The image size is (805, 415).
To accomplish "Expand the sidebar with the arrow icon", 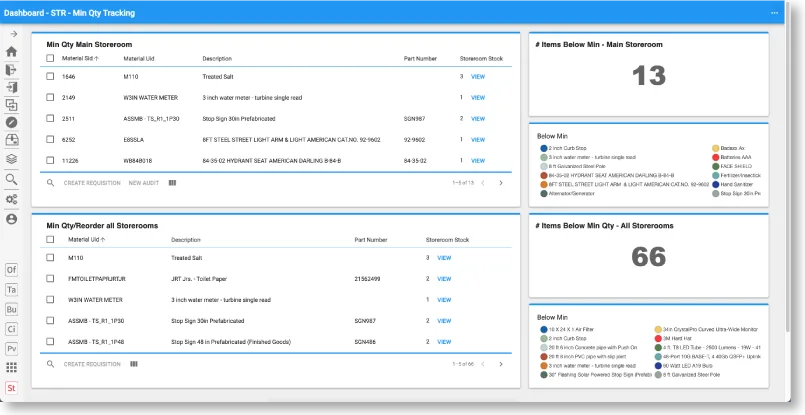I will [13, 34].
